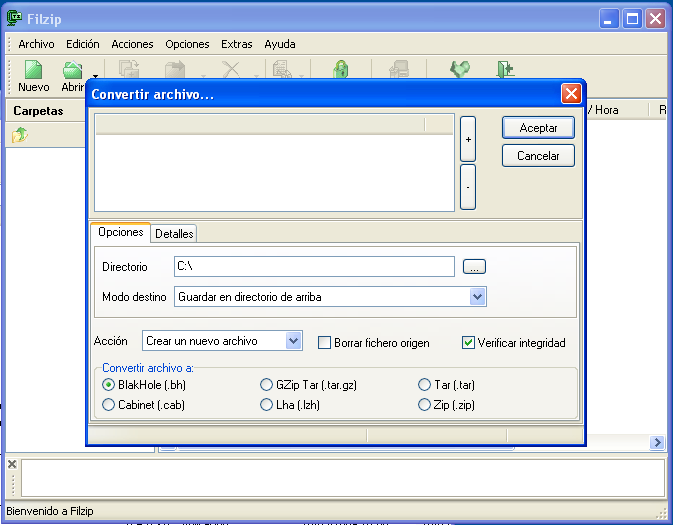Expand the Modo destino dropdown

tap(478, 297)
